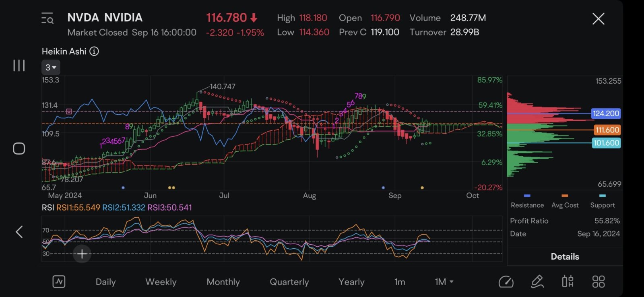This screenshot has width=644, height=297.
Task: Click the 78.207 low price annotation
Action: pos(72,179)
